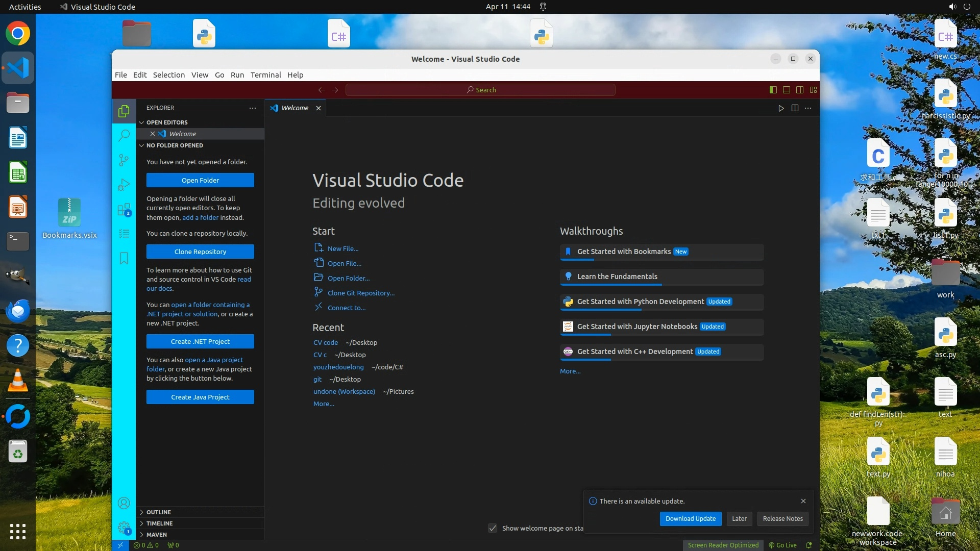Click the Download Update button
The image size is (980, 551).
point(690,519)
